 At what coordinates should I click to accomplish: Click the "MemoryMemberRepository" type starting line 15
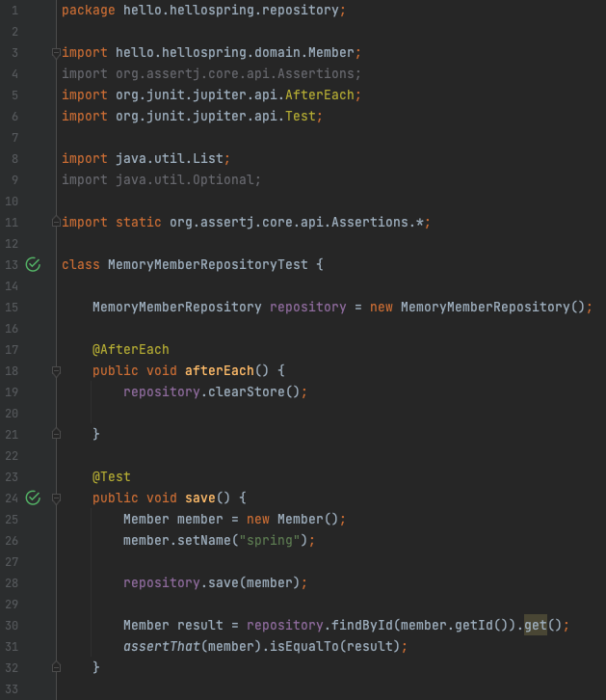pyautogui.click(x=177, y=308)
